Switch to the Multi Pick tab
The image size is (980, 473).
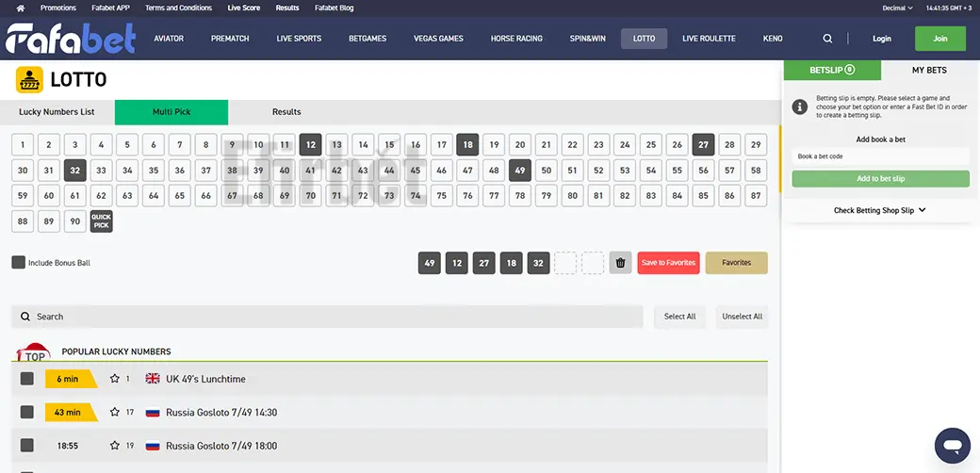pos(171,112)
